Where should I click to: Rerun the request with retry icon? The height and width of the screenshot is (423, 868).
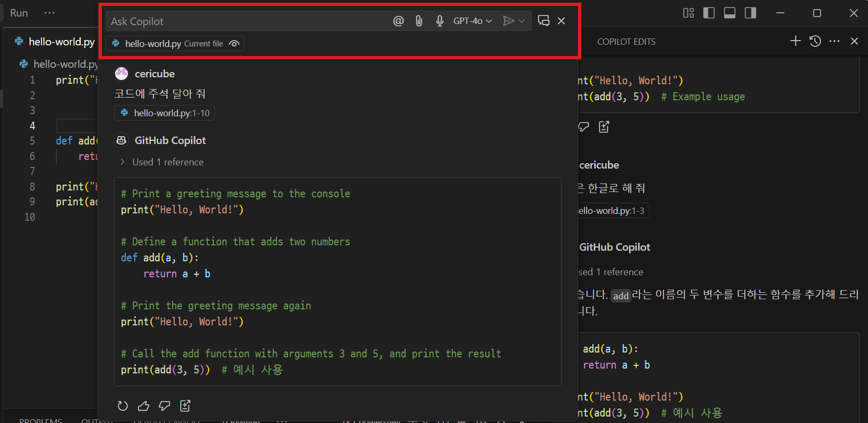tap(123, 406)
